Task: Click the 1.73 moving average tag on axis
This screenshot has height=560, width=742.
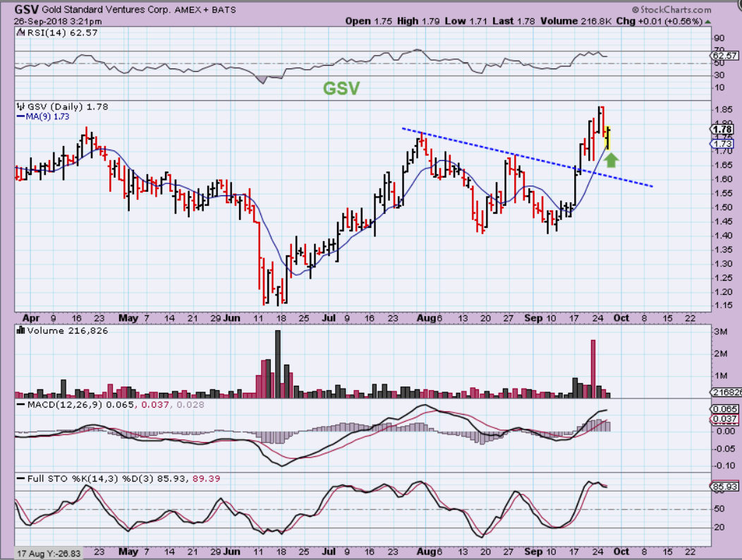Action: click(722, 143)
